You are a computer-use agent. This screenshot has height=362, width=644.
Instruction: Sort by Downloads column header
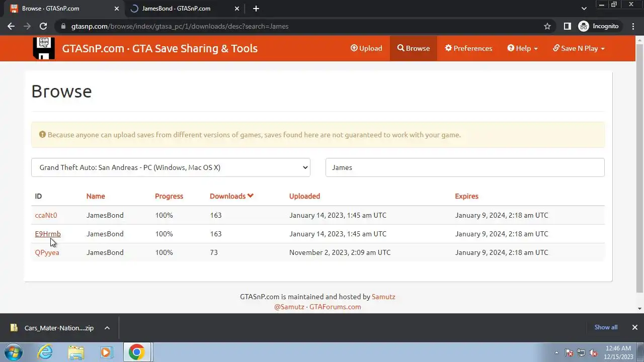[231, 196]
